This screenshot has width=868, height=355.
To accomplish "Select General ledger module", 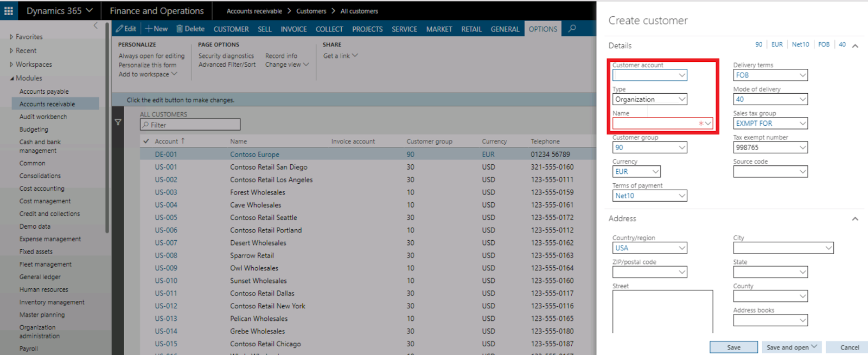I will click(x=40, y=277).
